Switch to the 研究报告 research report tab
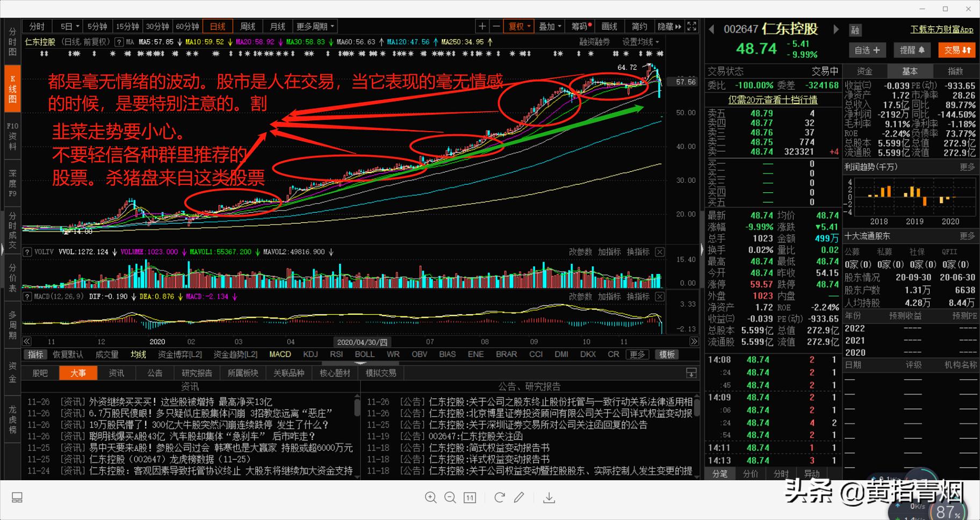Viewport: 980px width, 520px height. [x=197, y=373]
